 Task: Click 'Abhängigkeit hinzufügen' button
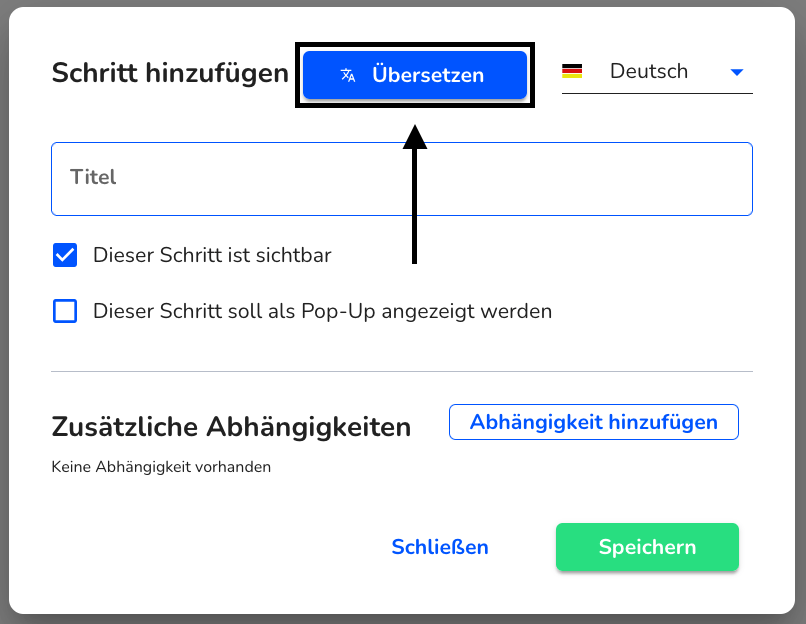(594, 422)
